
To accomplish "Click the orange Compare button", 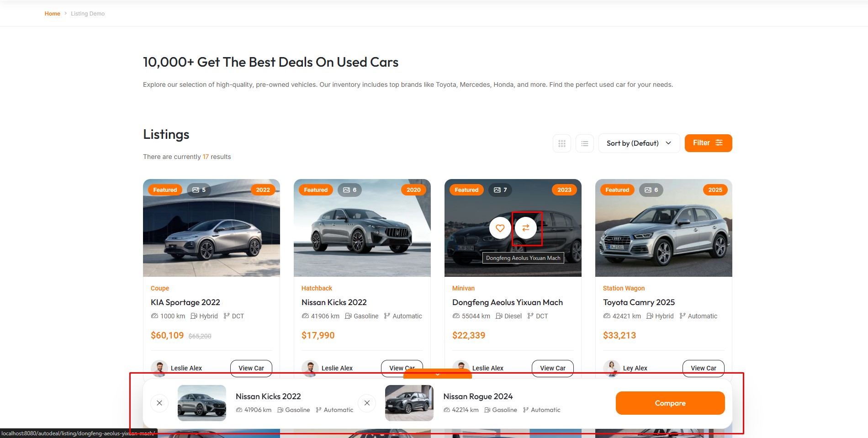I will coord(670,403).
